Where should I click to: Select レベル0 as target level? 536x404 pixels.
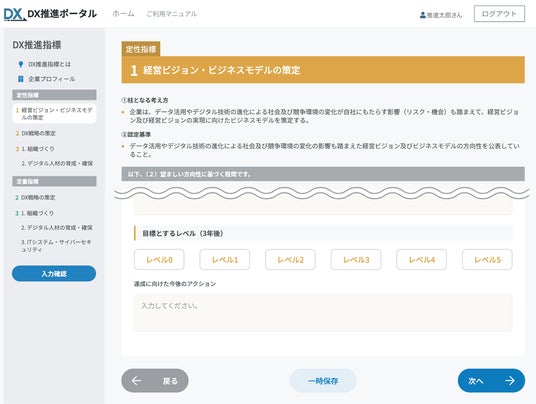[x=159, y=260]
